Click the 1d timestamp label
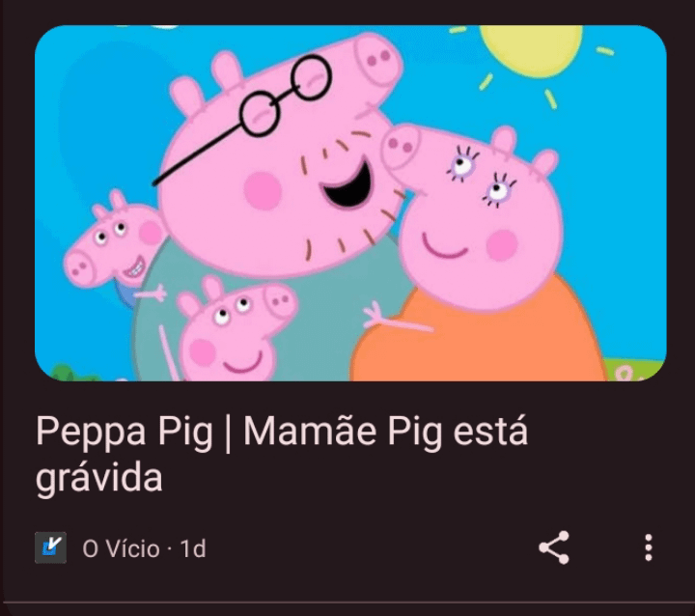The height and width of the screenshot is (616, 695). coord(193,549)
